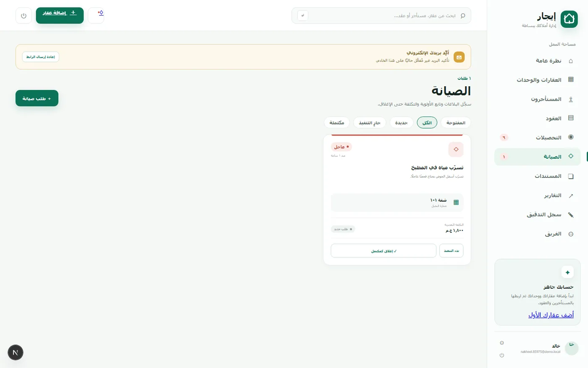The height and width of the screenshot is (368, 588).
Task: Click the شقة ١٠١ unit row
Action: point(397,203)
